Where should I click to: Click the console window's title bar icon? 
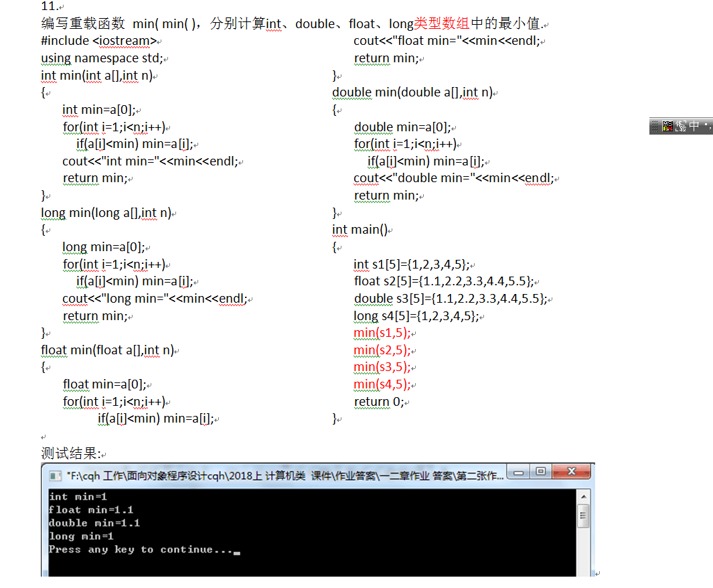[55, 475]
